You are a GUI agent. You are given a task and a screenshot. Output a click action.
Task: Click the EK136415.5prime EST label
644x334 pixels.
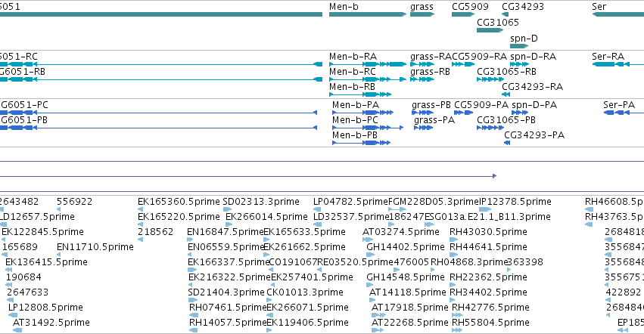46,262
